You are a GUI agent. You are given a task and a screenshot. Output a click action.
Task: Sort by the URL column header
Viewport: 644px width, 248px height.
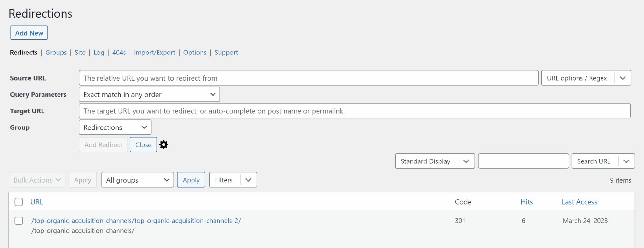tap(37, 202)
